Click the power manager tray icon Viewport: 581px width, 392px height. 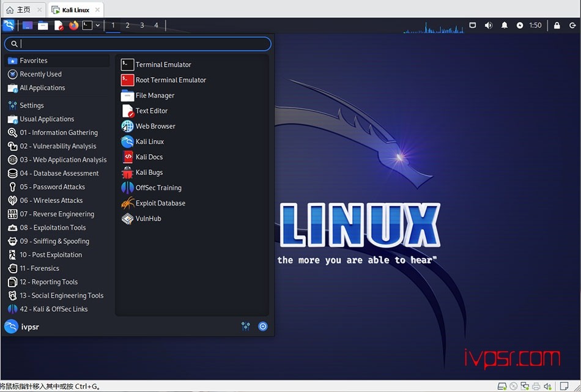[x=520, y=25]
